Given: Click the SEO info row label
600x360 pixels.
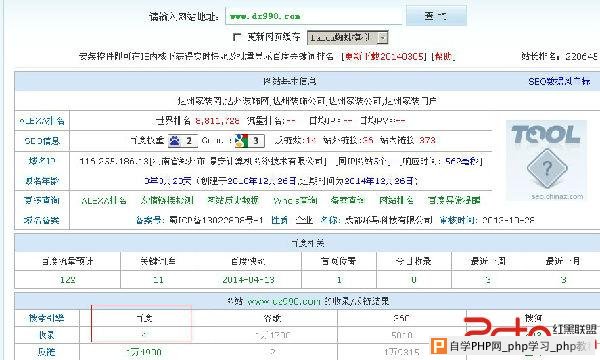Looking at the screenshot, I should [42, 141].
